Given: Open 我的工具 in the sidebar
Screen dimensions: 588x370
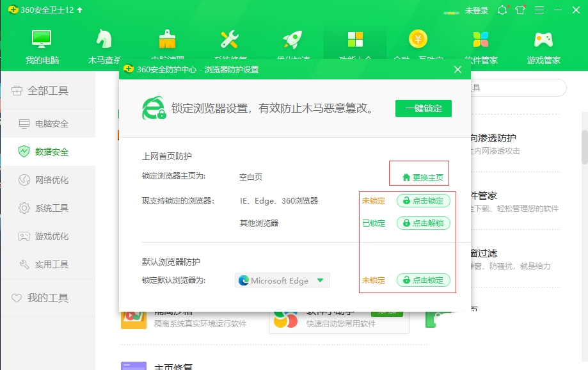Looking at the screenshot, I should pos(48,298).
